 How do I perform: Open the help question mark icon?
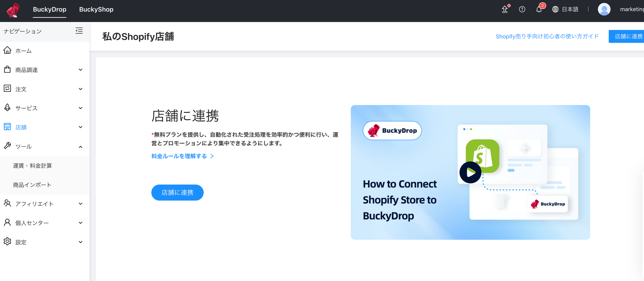pos(522,9)
